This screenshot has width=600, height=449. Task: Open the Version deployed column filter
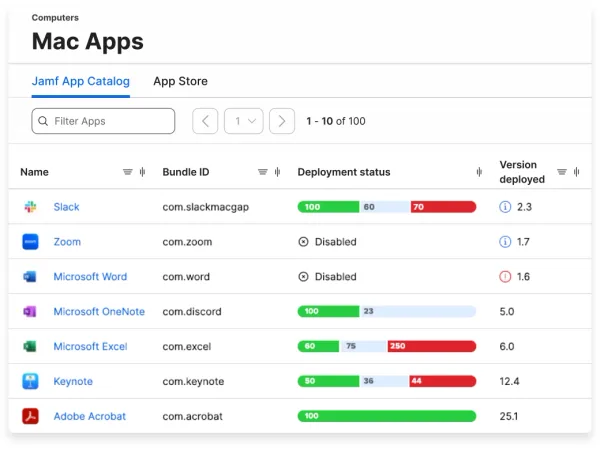pos(562,172)
